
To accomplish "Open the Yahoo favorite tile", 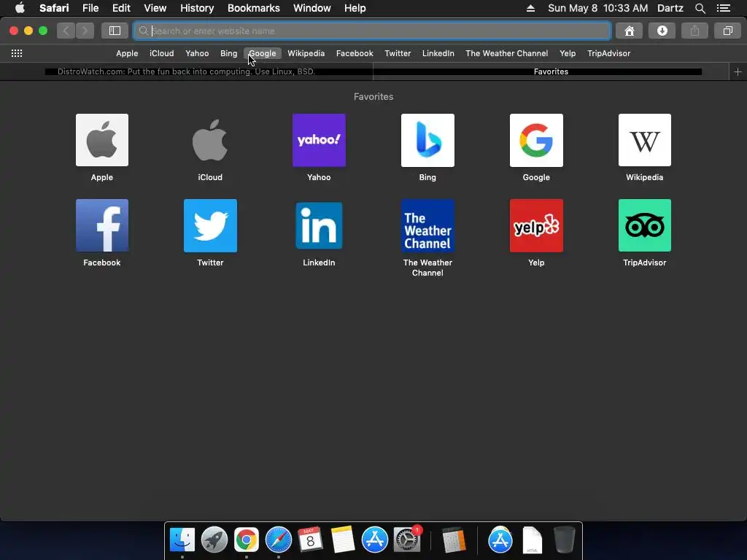I will coord(319,140).
